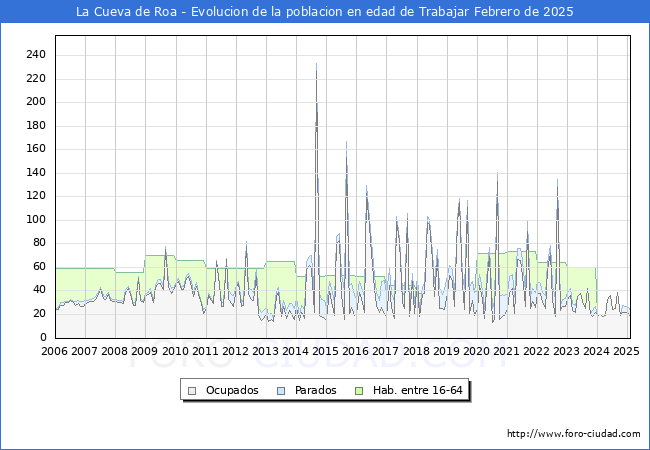Click the 2020 x-axis year label
Image resolution: width=650 pixels, height=450 pixels.
click(x=476, y=351)
